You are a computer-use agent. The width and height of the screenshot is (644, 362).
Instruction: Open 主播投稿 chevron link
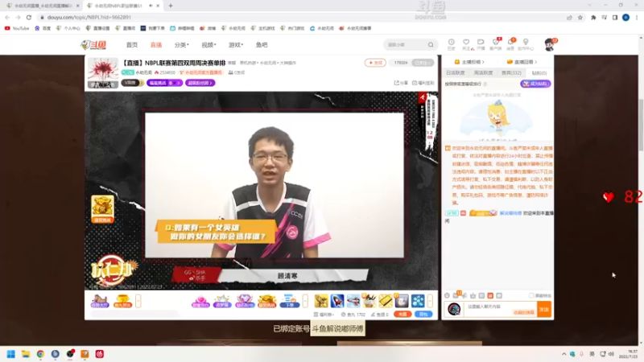pyautogui.click(x=469, y=62)
